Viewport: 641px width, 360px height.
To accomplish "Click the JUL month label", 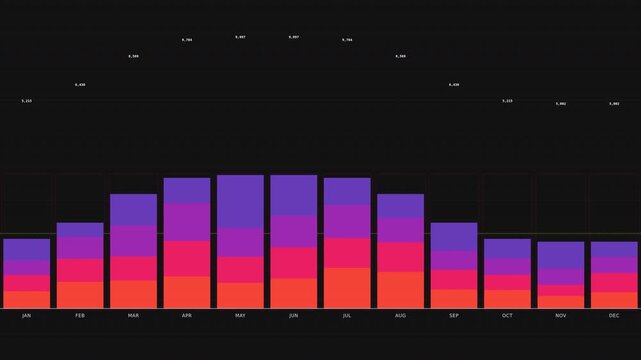I will [x=347, y=315].
